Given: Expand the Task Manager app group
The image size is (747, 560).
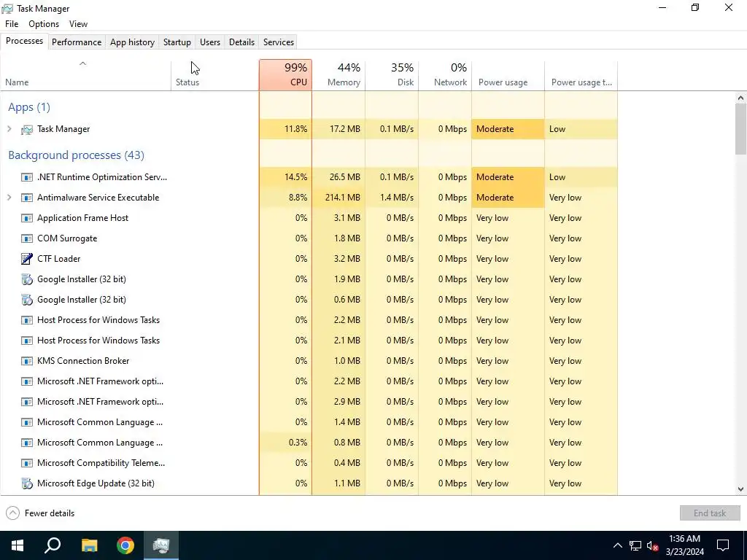Looking at the screenshot, I should (x=9, y=129).
